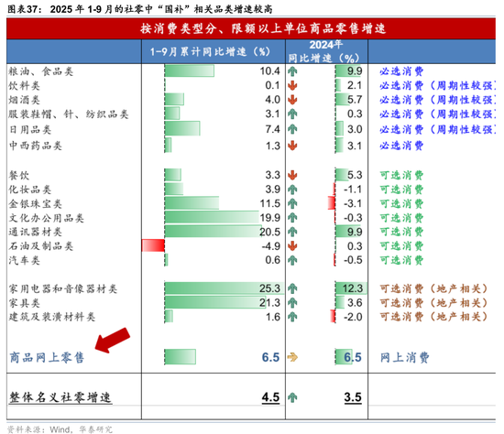Viewport: 504px width, 434px height.
Task: Click the red down arrow in 烟酒类 row
Action: (x=292, y=100)
